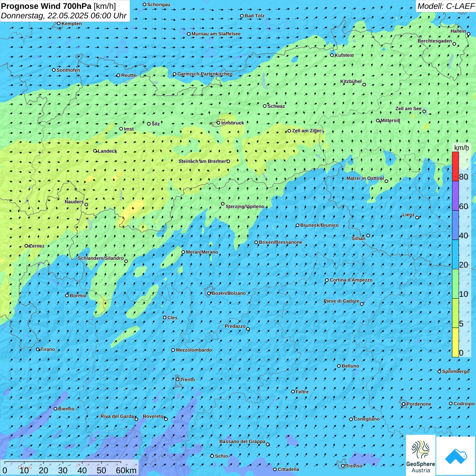Click the Lienz city marker dot
The width and height of the screenshot is (476, 476).
tap(417, 218)
